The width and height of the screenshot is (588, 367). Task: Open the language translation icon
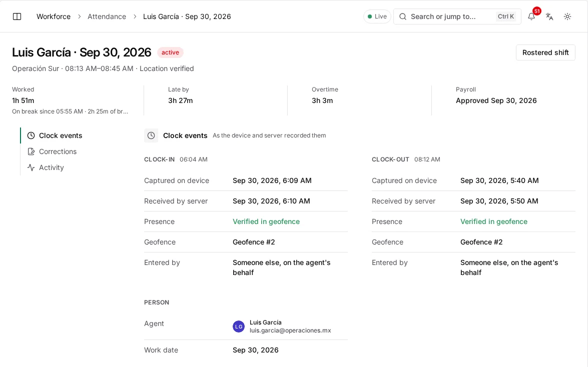click(x=549, y=16)
